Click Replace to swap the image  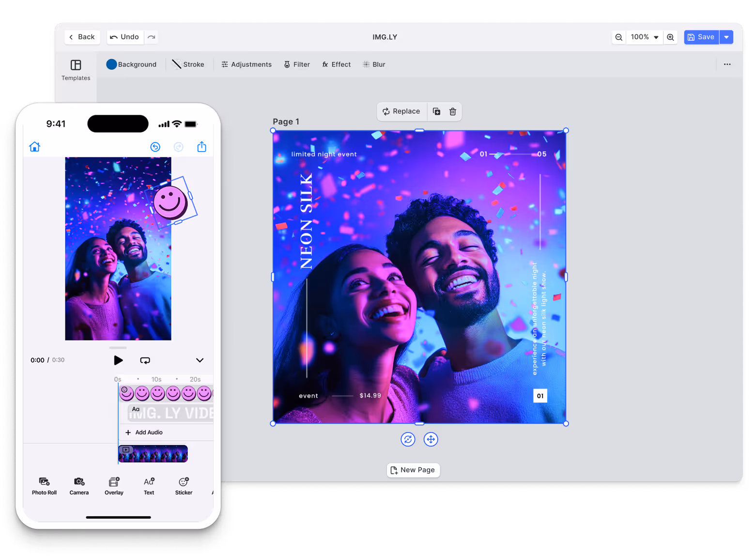pos(401,111)
